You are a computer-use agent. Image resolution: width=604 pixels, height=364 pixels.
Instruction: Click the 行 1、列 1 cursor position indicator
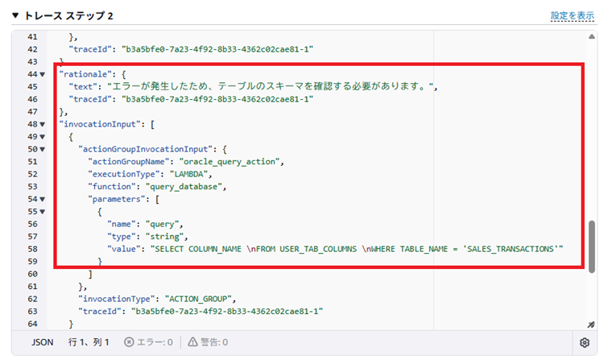[x=89, y=342]
